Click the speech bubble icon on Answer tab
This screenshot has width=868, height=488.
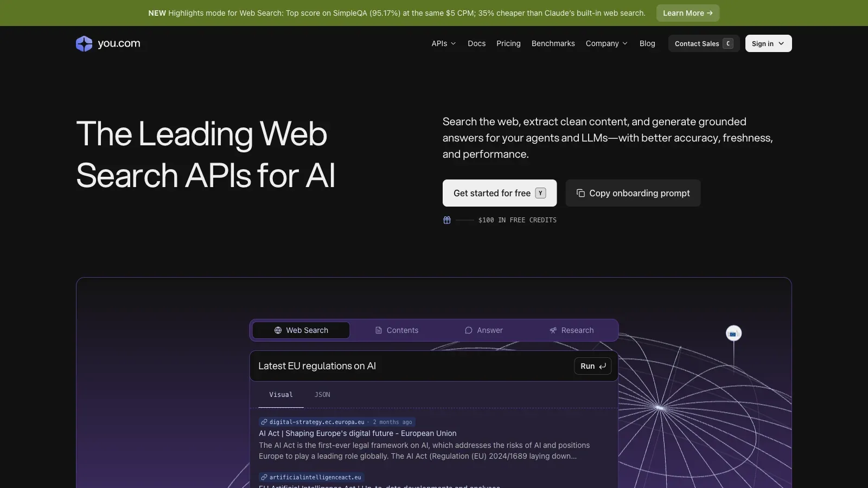pos(469,330)
